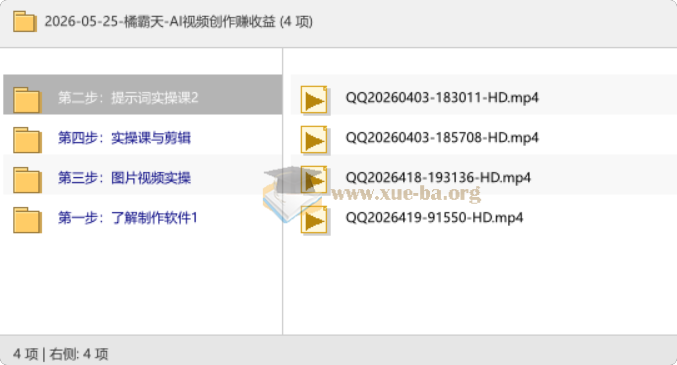Click video icon for QQ2026418-193136-HD.mp4
This screenshot has width=677, height=365.
coord(315,180)
